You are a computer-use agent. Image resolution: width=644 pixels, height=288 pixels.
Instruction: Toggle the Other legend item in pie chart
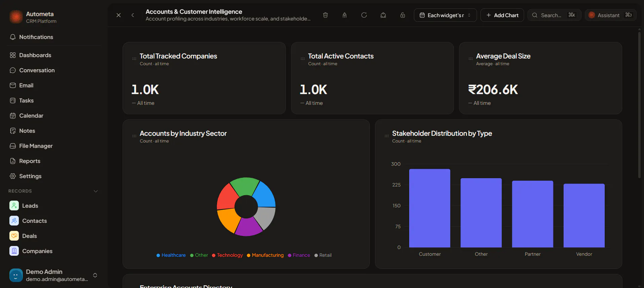[199, 255]
